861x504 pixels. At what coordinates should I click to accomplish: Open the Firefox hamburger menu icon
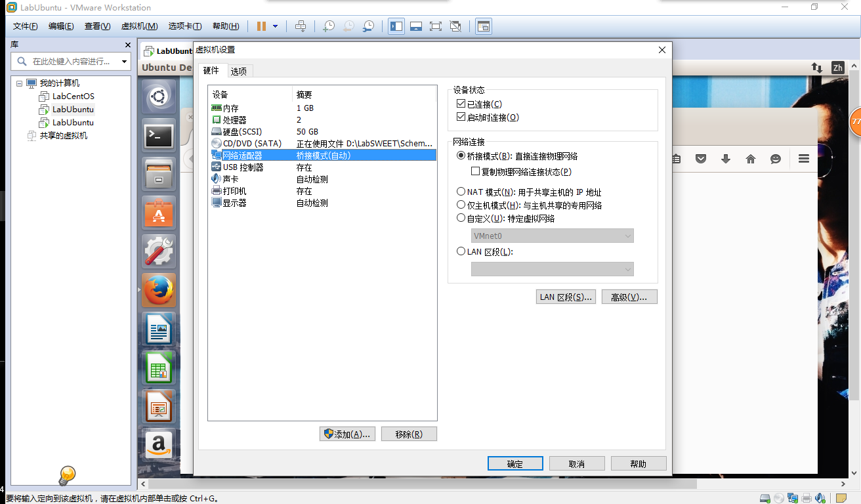click(x=803, y=159)
